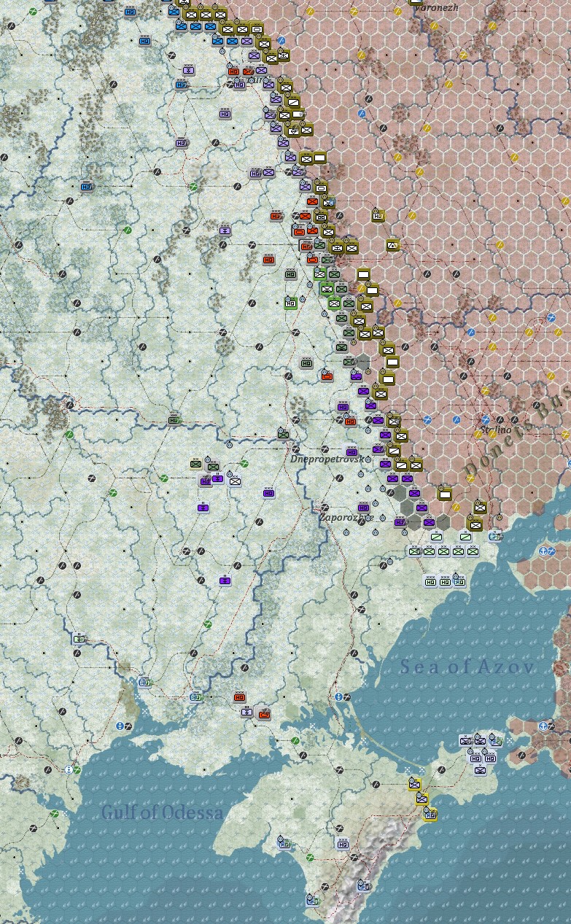Click the Gulf of Odessa label
Image resolution: width=571 pixels, height=924 pixels.
162,812
